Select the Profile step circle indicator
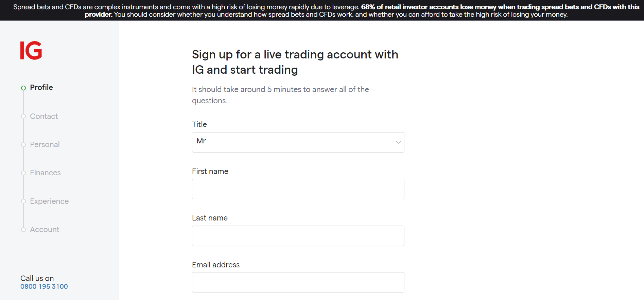The image size is (644, 300). [23, 88]
